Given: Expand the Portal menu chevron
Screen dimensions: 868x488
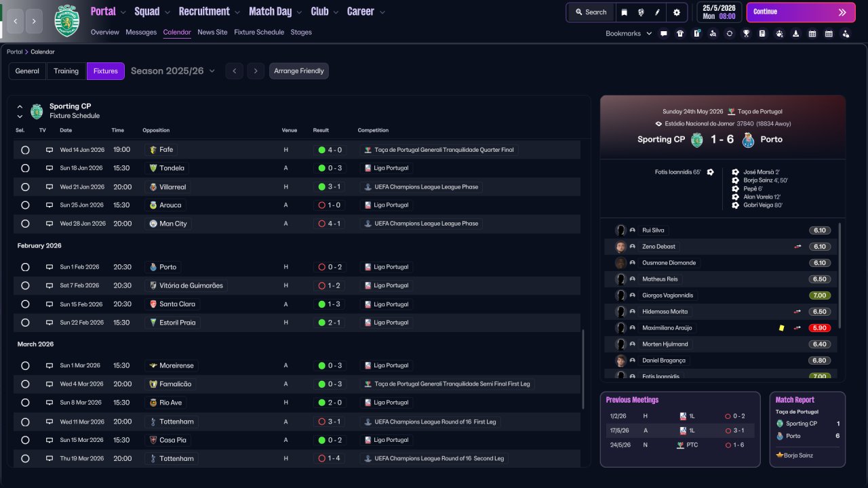Looking at the screenshot, I should coord(123,12).
